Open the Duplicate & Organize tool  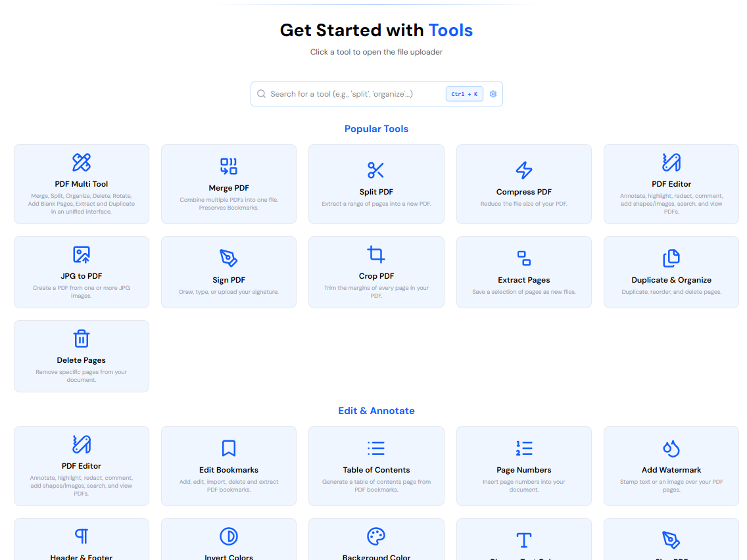click(x=671, y=272)
